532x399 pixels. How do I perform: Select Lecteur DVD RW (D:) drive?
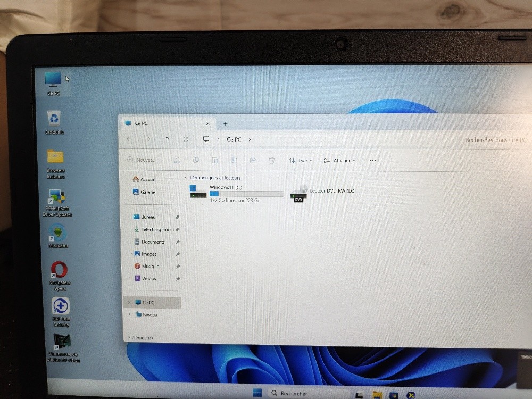tap(322, 194)
